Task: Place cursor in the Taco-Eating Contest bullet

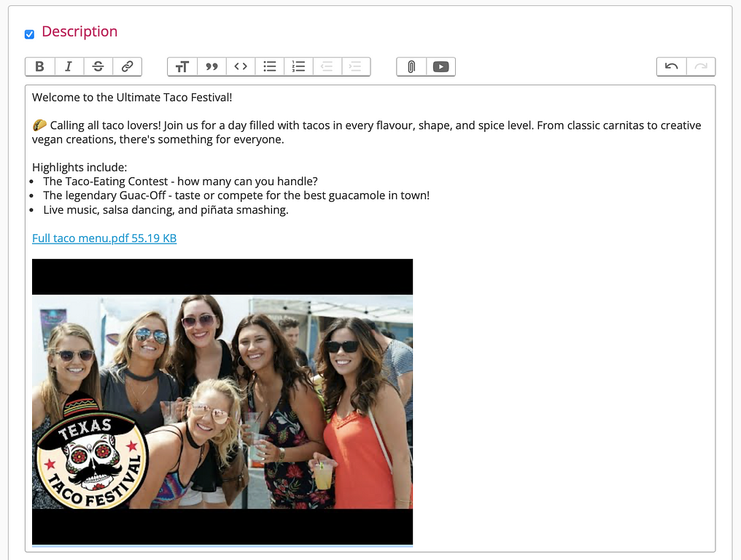Action: 180,182
